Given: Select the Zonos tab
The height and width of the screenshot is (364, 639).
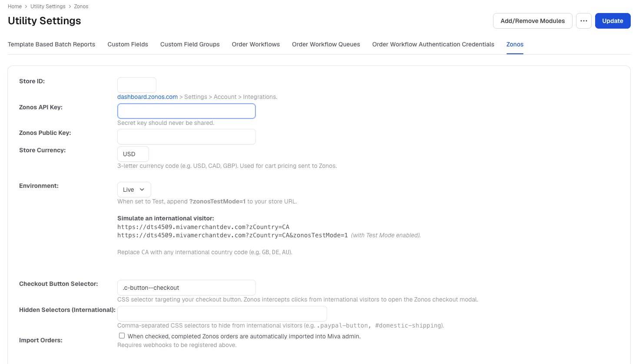Looking at the screenshot, I should tap(515, 44).
